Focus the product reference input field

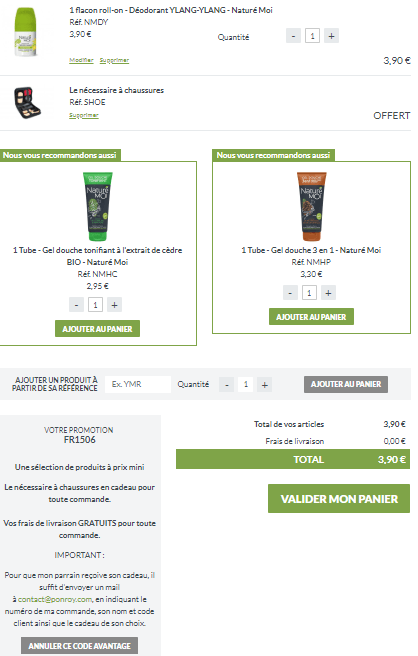tap(138, 384)
